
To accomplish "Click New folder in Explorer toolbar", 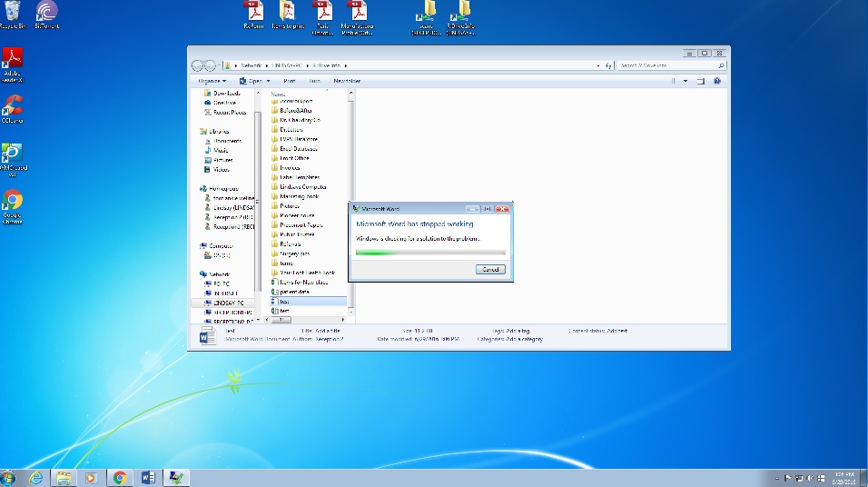I will pyautogui.click(x=347, y=81).
